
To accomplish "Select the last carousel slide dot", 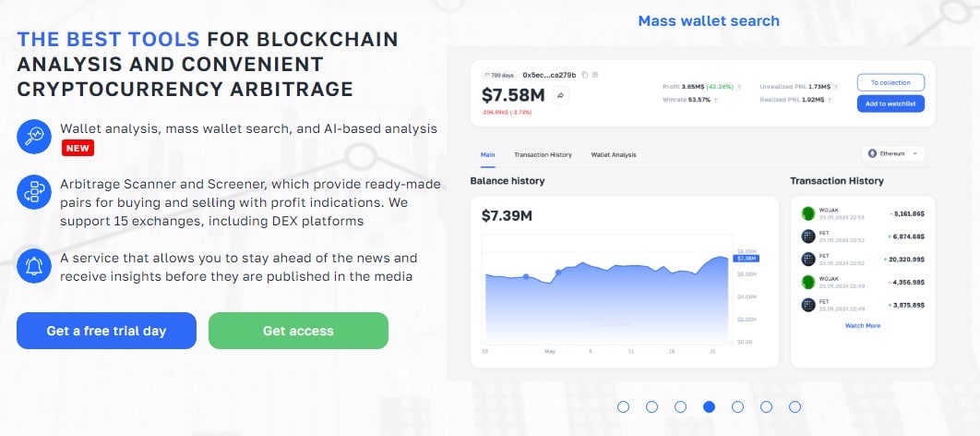I will 795,406.
